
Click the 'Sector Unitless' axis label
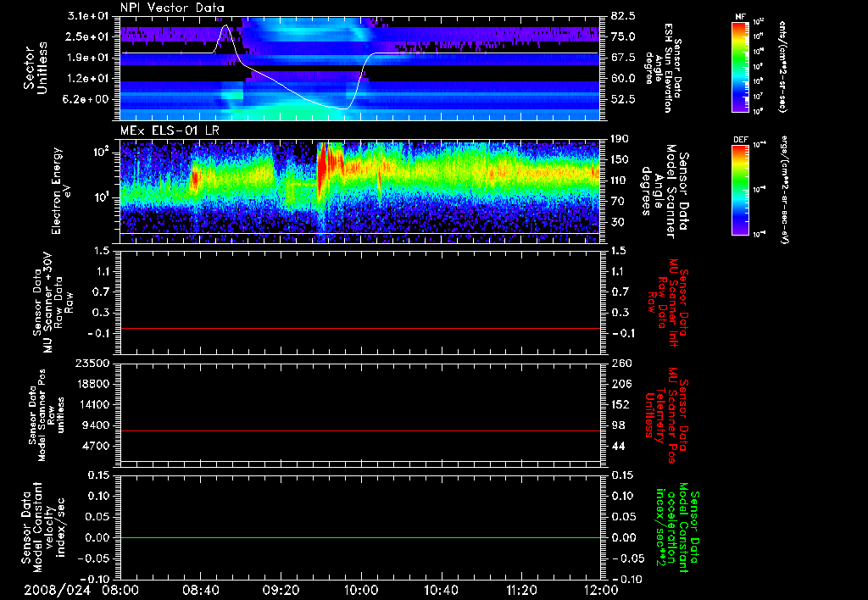[36, 68]
